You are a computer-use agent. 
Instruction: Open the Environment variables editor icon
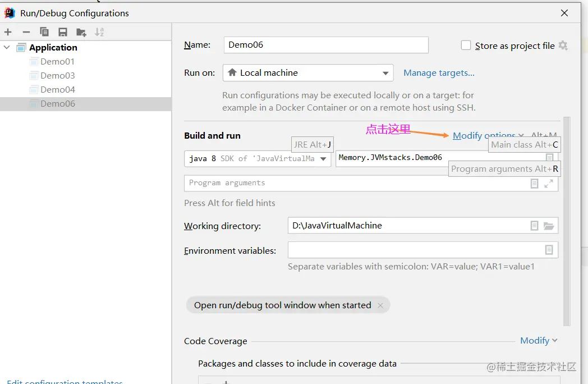tap(549, 250)
